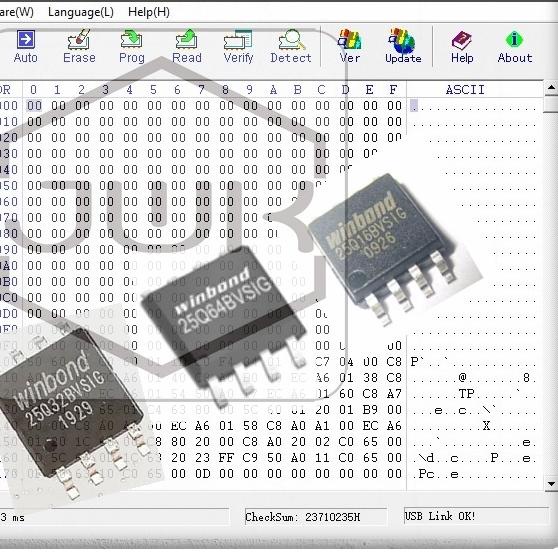Click the @ character in ASCII column
Viewport: 558px width, 558px height.
[462, 377]
